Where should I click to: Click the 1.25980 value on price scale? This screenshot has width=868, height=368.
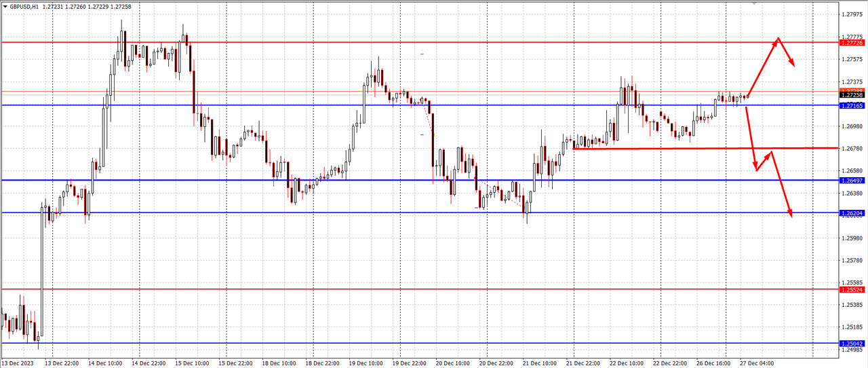click(x=852, y=238)
